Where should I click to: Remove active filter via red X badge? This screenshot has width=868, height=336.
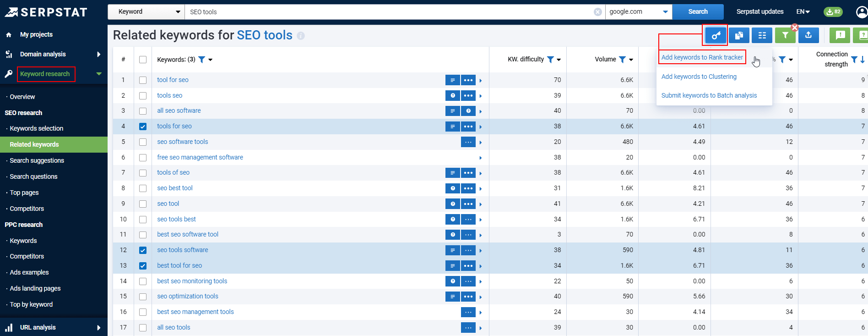[795, 28]
